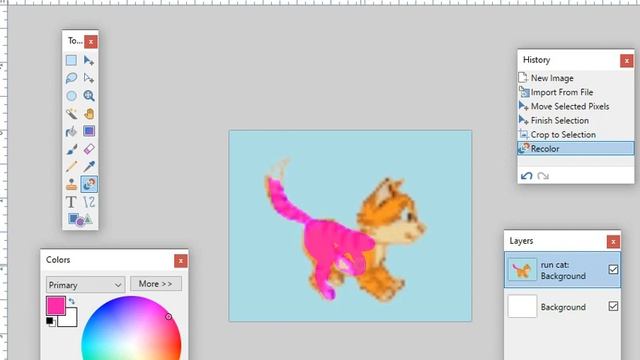
Task: Select the Move Selected Pixels tool
Action: click(x=89, y=60)
